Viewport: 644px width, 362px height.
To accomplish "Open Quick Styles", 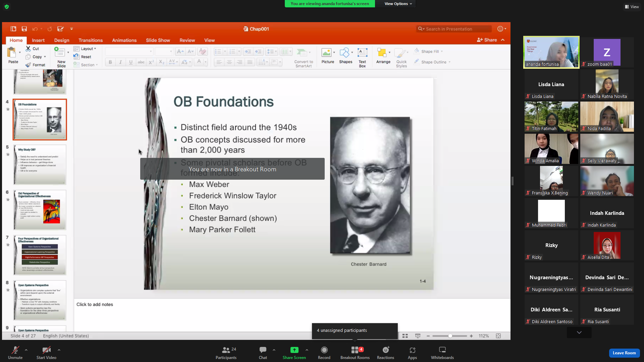I will 401,57.
